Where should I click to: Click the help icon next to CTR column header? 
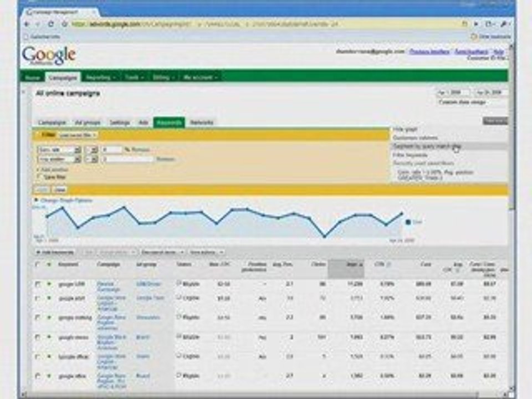pyautogui.click(x=389, y=264)
